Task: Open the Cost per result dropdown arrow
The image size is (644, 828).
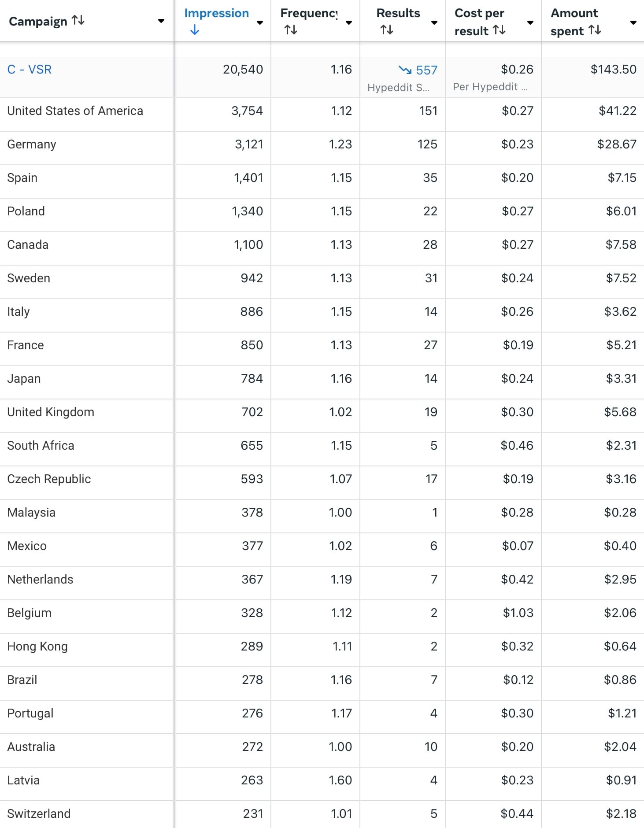Action: (529, 22)
